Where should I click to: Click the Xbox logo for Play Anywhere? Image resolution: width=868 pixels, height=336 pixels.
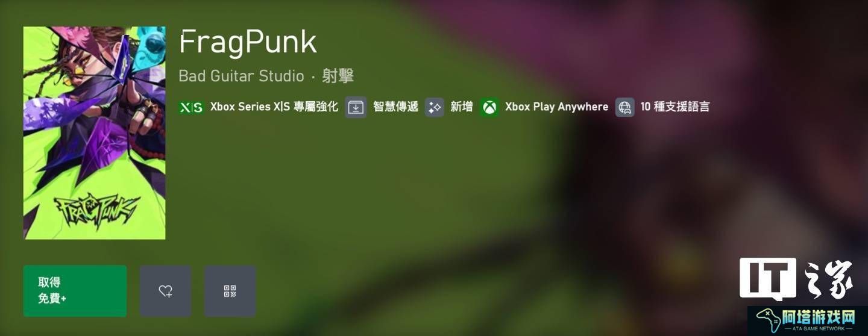(x=489, y=107)
